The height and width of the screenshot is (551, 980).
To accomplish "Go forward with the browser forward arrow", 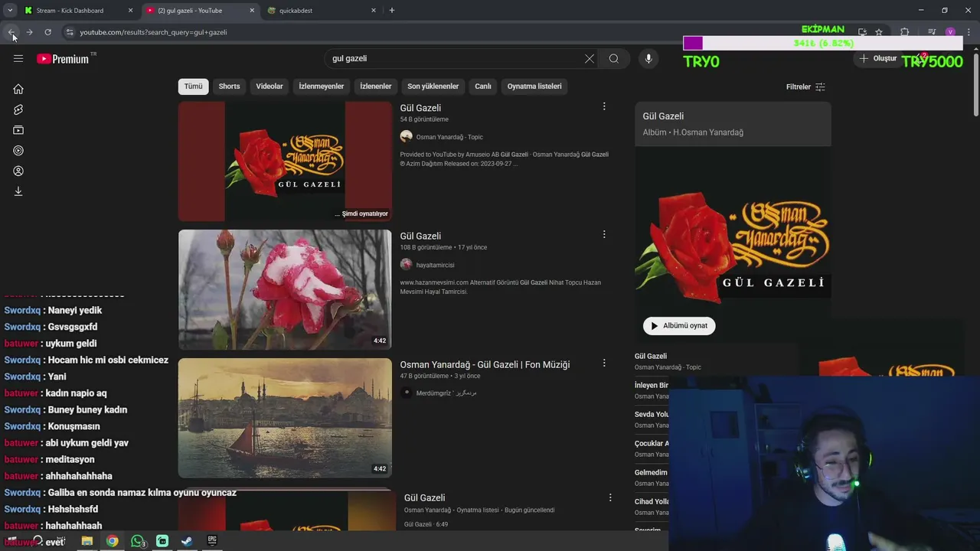I will [29, 32].
